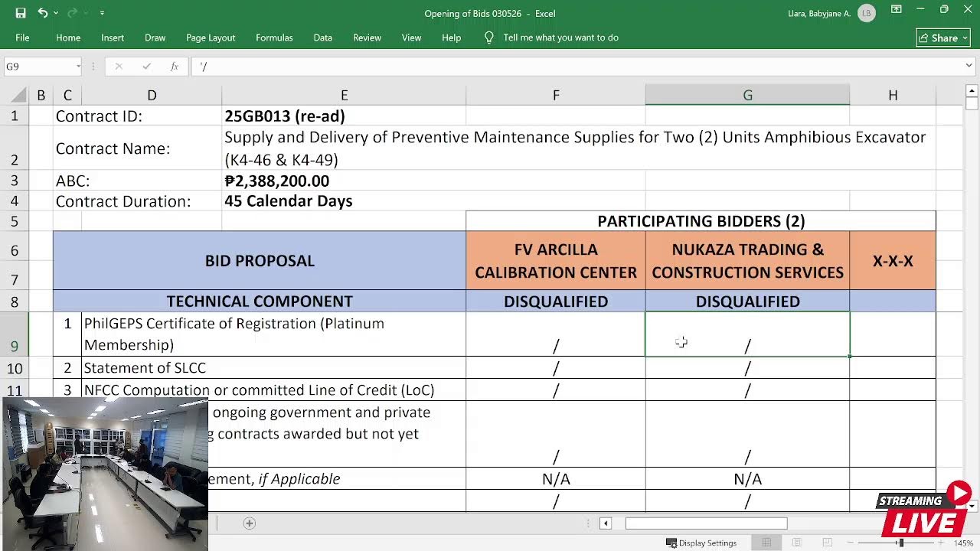This screenshot has width=980, height=551.
Task: Switch to Normal view icon
Action: click(x=766, y=543)
